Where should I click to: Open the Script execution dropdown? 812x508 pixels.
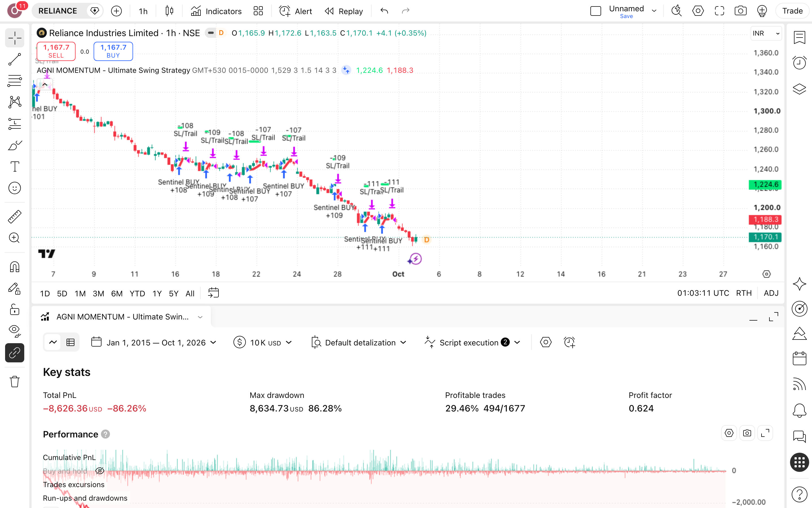[473, 342]
